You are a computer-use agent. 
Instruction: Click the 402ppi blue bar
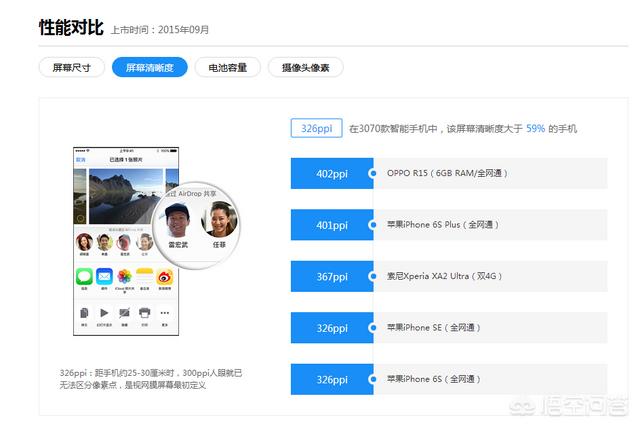tap(332, 173)
